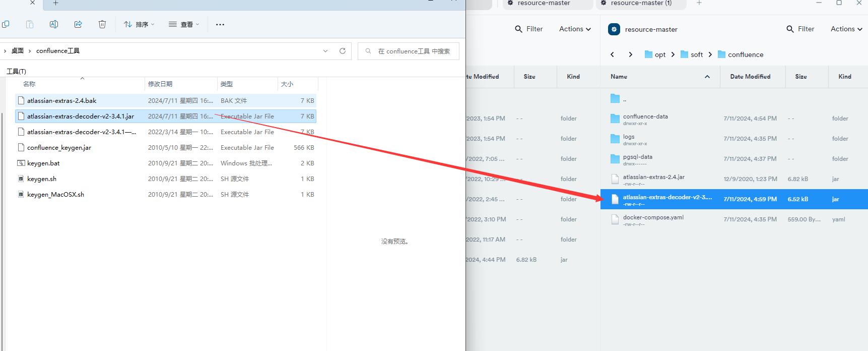Navigate to the opt breadcrumb folder
Viewport: 868px width, 351px height.
point(655,54)
